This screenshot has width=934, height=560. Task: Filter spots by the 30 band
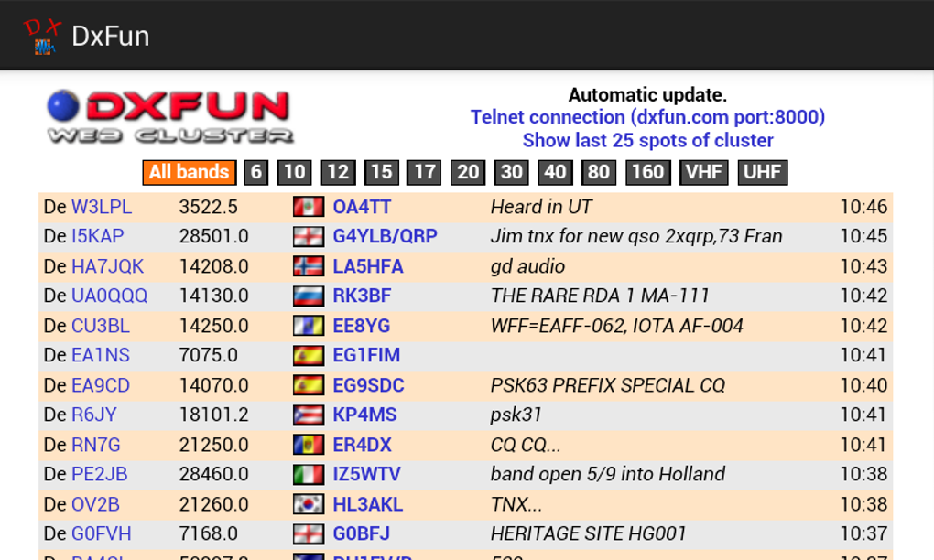coord(512,173)
